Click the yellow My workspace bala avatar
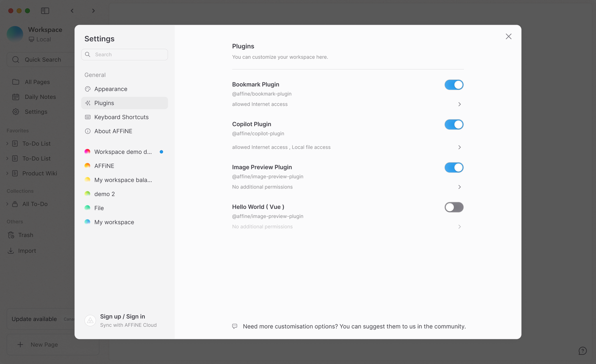The width and height of the screenshot is (596, 364). click(88, 180)
